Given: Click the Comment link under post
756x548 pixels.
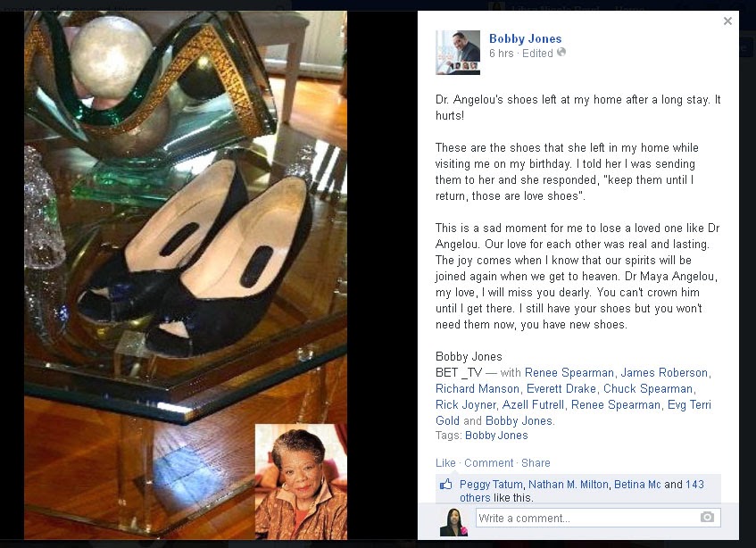Looking at the screenshot, I should click(x=488, y=462).
